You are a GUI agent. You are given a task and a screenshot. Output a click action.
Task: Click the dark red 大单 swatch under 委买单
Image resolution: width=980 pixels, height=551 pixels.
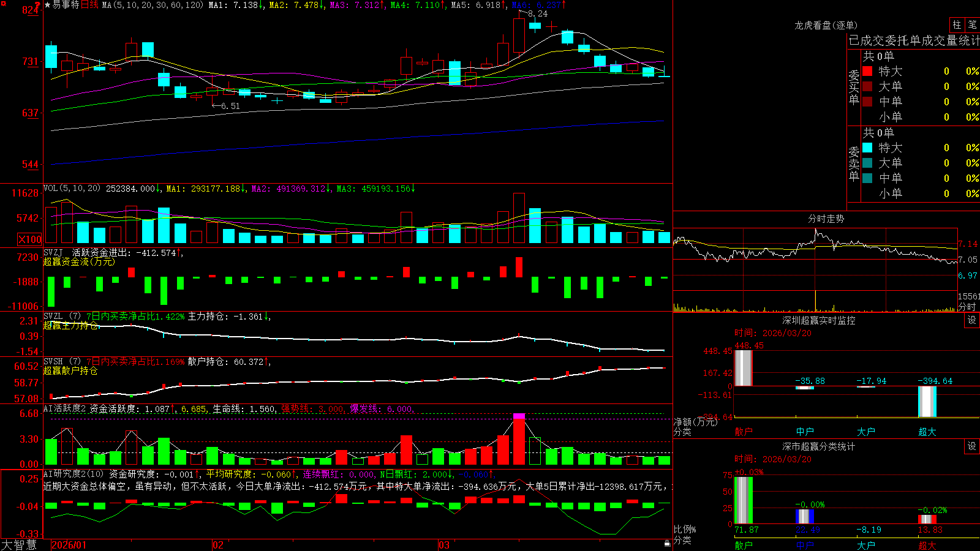click(867, 86)
